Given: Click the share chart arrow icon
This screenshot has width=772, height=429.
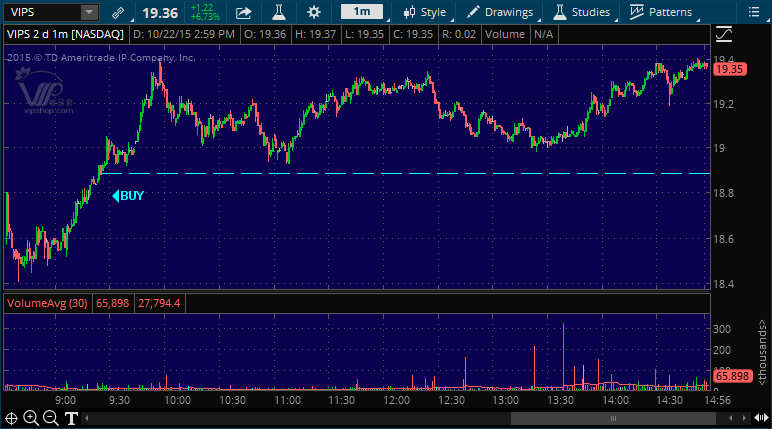Looking at the screenshot, I should point(244,12).
